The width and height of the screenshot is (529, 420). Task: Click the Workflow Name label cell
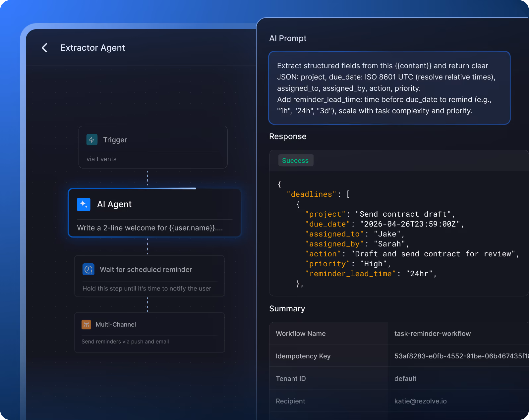(328, 334)
